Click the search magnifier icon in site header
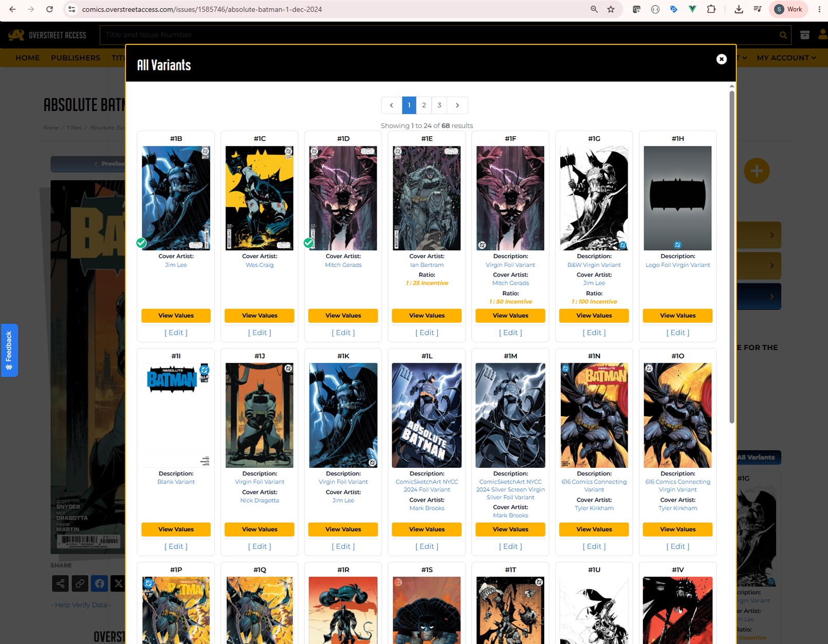The width and height of the screenshot is (828, 644). (783, 35)
